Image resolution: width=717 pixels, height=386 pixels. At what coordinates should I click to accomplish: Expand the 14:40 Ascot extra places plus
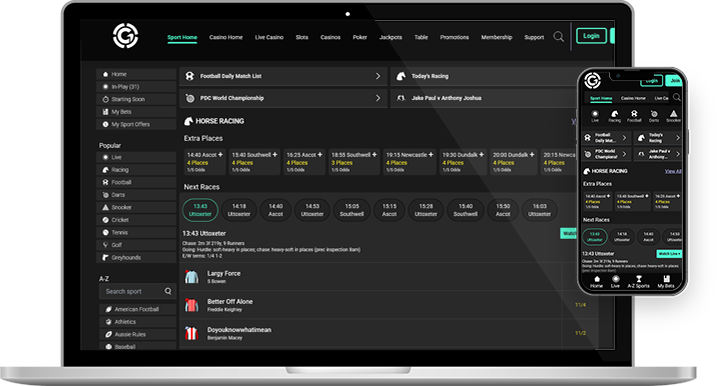[x=220, y=155]
